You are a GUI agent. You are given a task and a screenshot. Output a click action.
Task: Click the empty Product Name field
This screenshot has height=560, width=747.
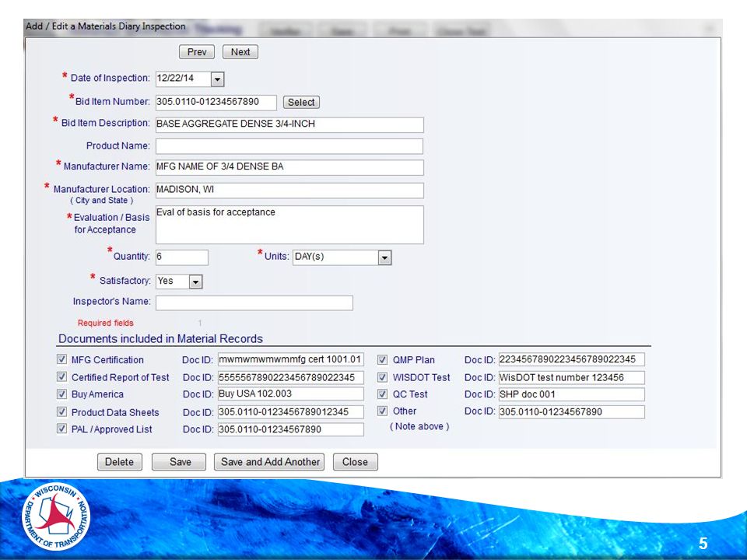tap(289, 146)
